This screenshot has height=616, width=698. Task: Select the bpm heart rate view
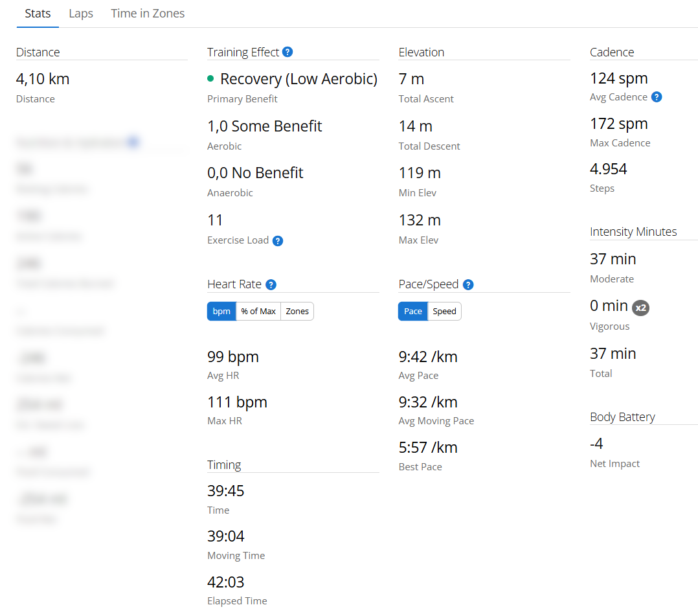(221, 312)
